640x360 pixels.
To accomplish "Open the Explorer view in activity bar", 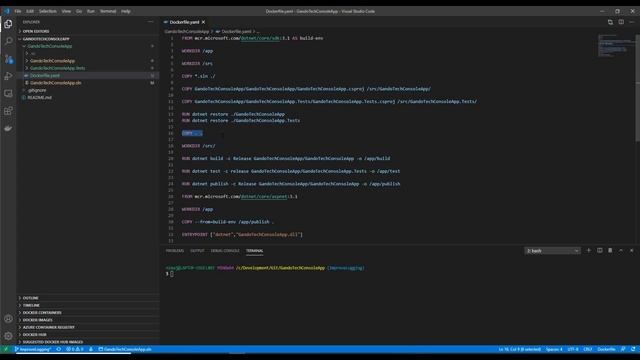I will pyautogui.click(x=8, y=24).
